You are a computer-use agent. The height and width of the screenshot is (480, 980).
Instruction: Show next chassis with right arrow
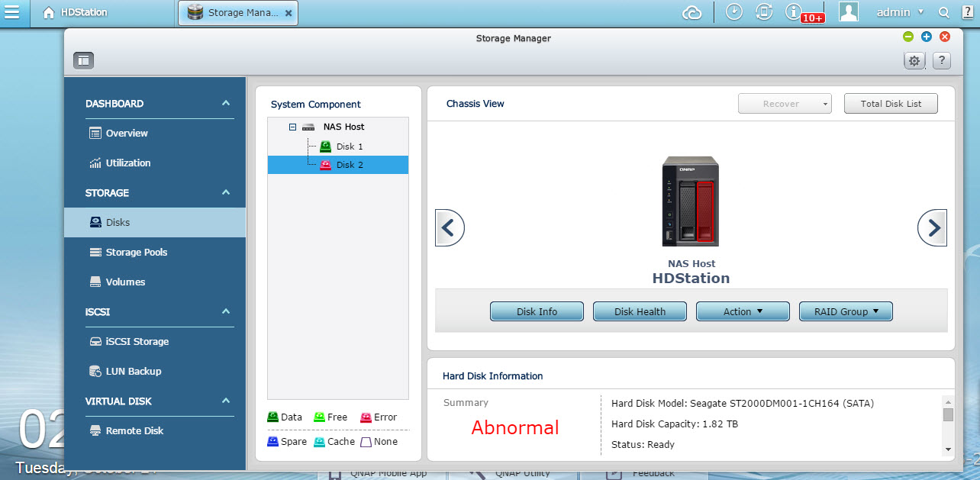(x=933, y=227)
